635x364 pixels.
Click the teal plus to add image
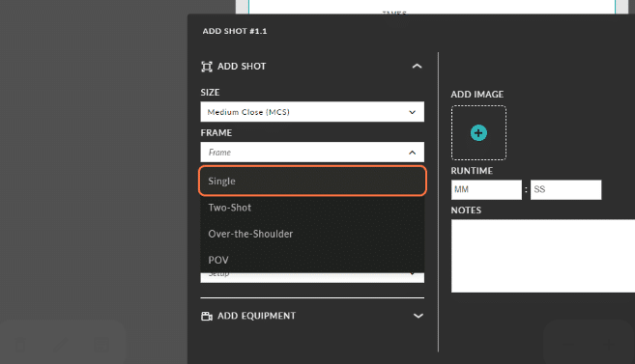pos(478,133)
